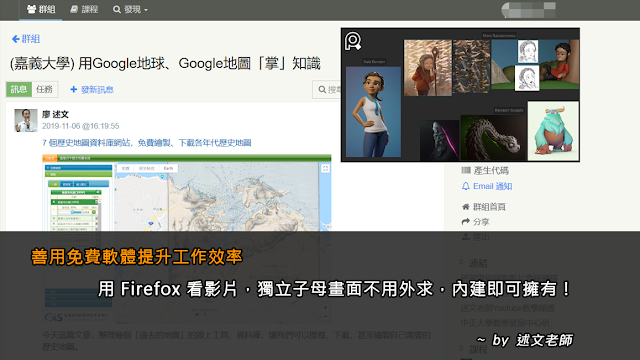Click the blurred user account name
640x360 pixels.
tap(529, 10)
